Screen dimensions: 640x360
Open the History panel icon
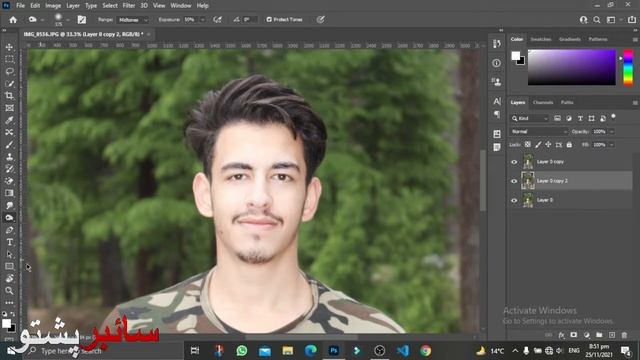point(496,44)
